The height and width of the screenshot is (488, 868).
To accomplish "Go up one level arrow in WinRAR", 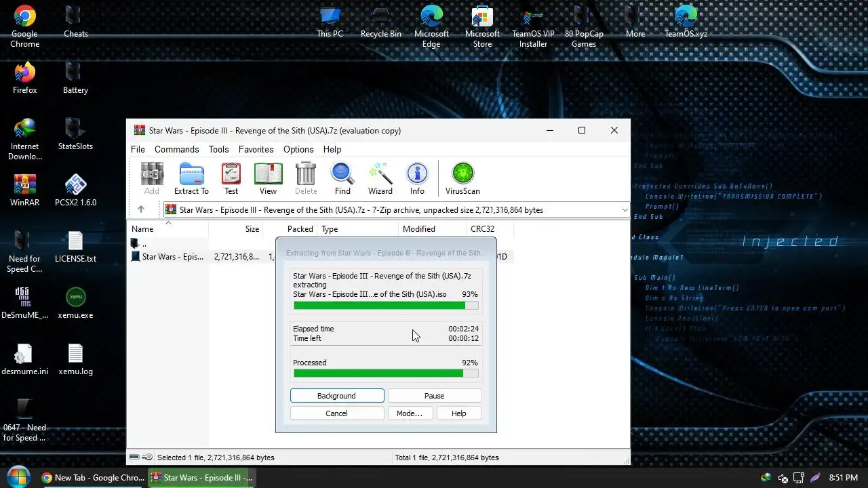I will (141, 209).
